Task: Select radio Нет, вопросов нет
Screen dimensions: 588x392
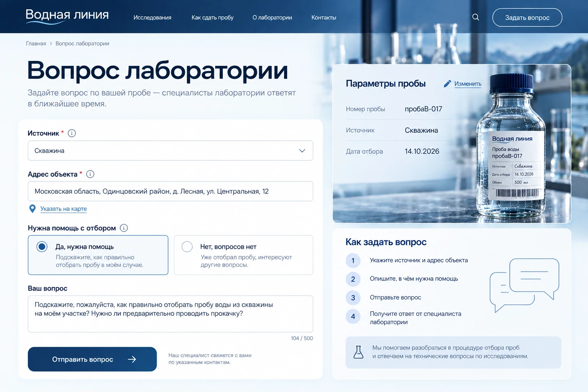Action: point(187,247)
